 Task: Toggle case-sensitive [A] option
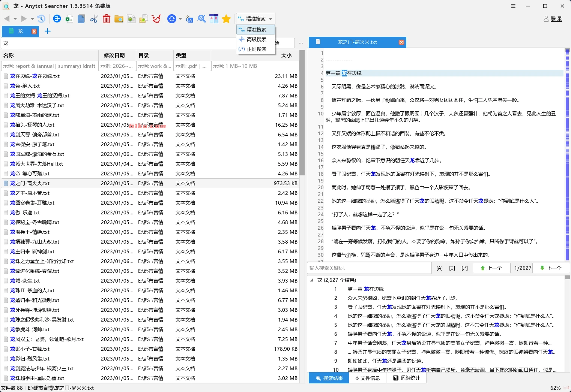(439, 268)
